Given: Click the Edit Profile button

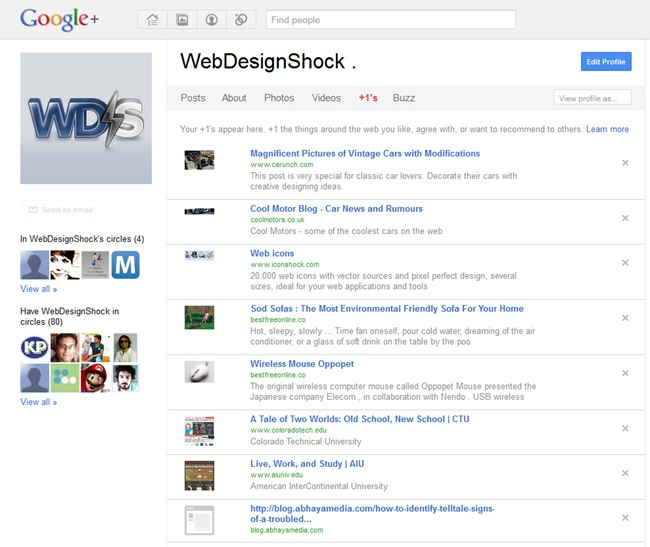Looking at the screenshot, I should pyautogui.click(x=606, y=62).
